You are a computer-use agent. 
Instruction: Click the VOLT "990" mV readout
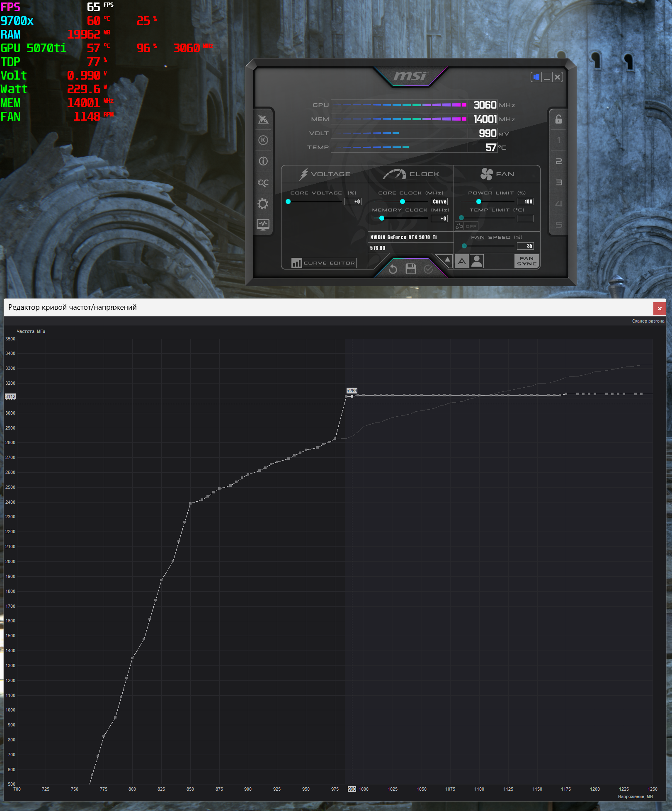(488, 133)
